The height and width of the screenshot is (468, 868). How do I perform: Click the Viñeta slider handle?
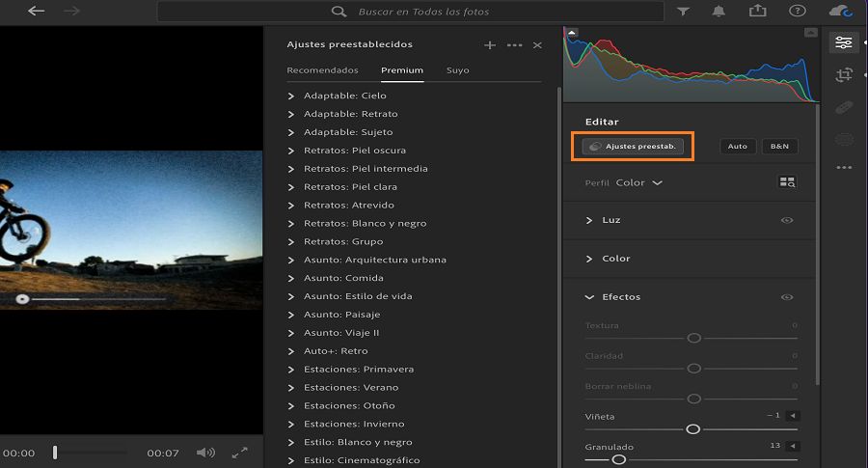[692, 428]
